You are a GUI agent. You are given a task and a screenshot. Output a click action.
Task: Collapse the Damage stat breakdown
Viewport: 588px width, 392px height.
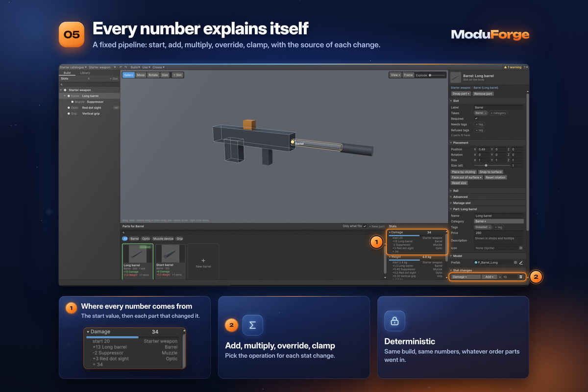[x=390, y=232]
